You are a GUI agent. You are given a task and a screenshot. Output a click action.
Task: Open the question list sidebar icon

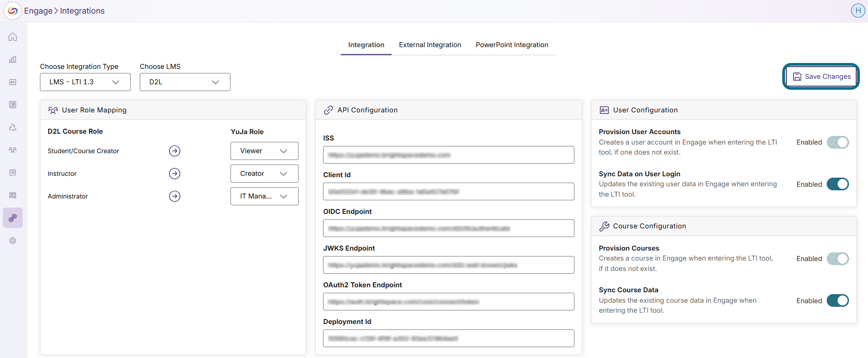pyautogui.click(x=13, y=173)
